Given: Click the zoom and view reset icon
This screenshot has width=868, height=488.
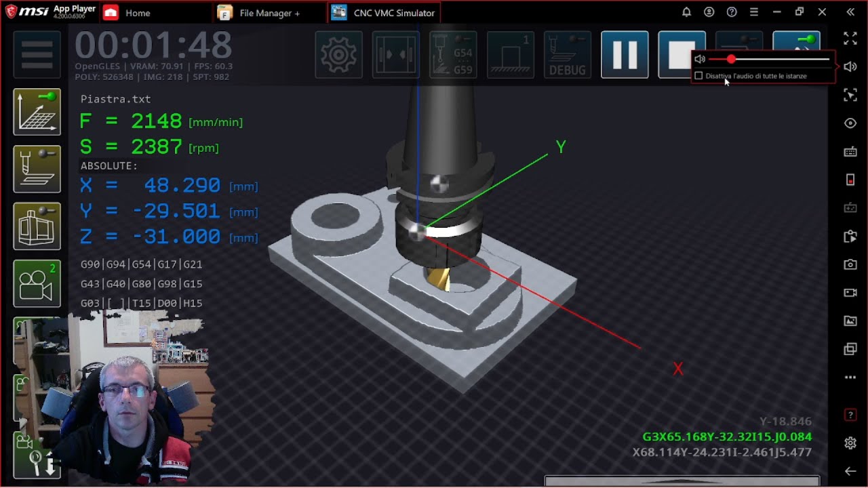Looking at the screenshot, I should point(37,455).
